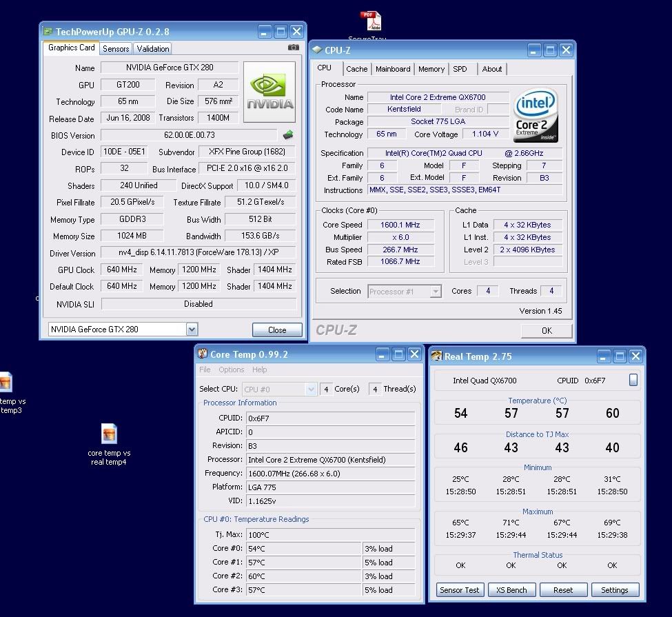
Task: Click the Real Temp title bar icon
Action: pyautogui.click(x=436, y=356)
